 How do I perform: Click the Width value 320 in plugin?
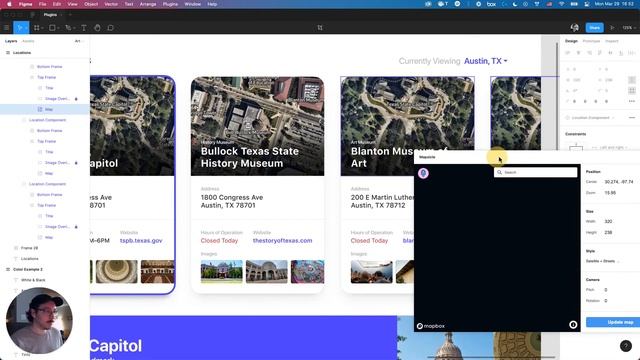coord(608,221)
